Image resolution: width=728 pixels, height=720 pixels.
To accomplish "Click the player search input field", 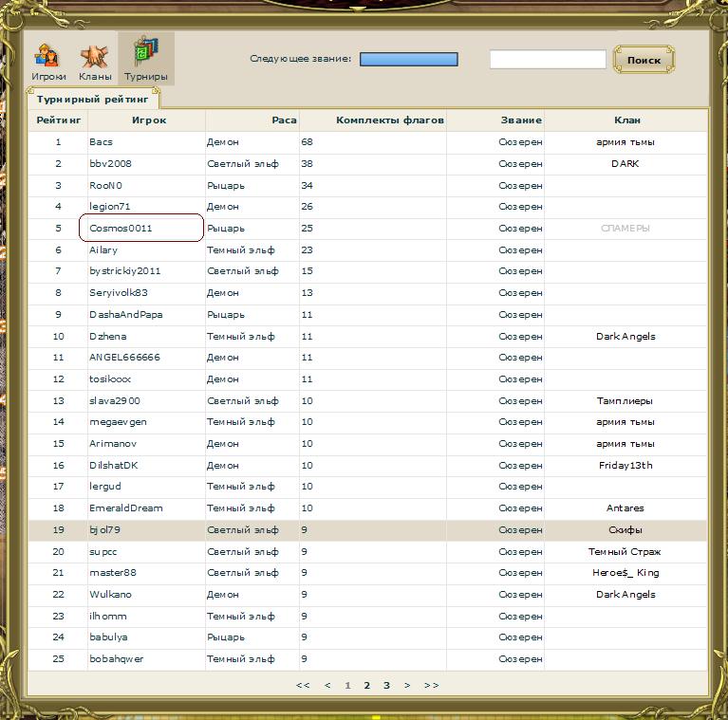I will (547, 60).
